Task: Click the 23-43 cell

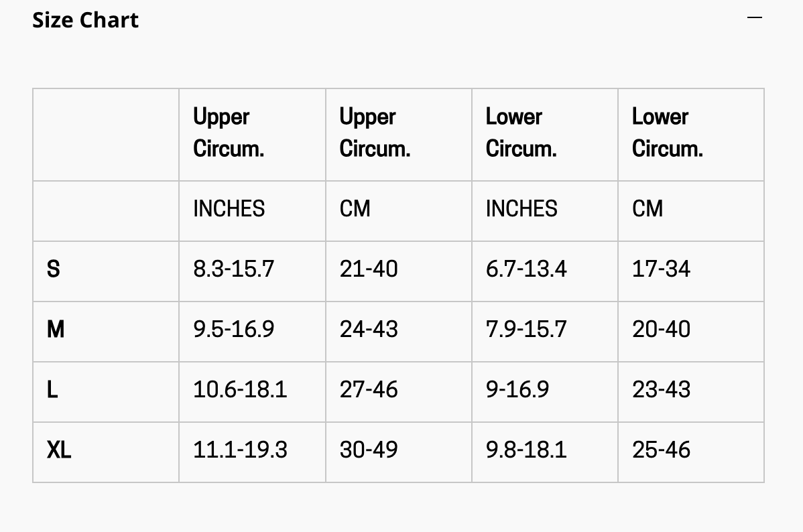Action: click(x=661, y=390)
